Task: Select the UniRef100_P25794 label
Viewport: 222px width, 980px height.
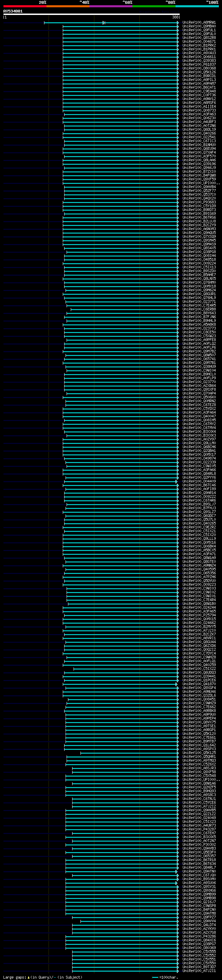Action: pos(199,615)
